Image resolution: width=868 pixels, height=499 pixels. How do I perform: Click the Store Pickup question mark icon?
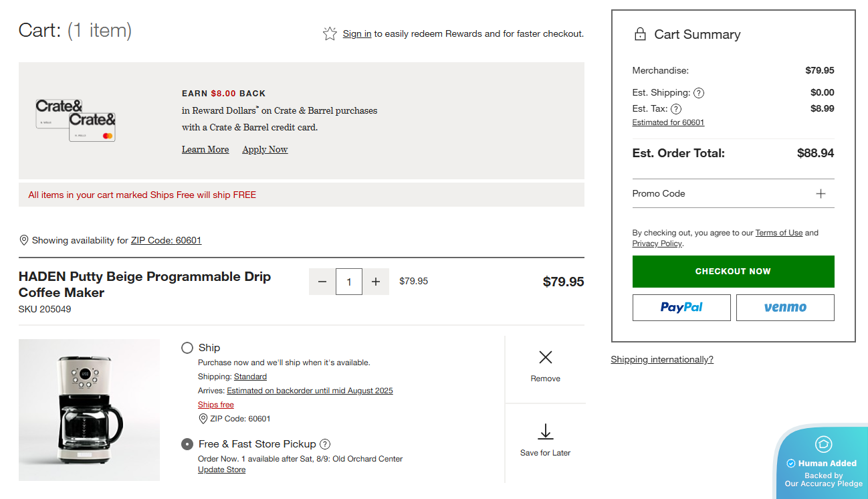(326, 443)
